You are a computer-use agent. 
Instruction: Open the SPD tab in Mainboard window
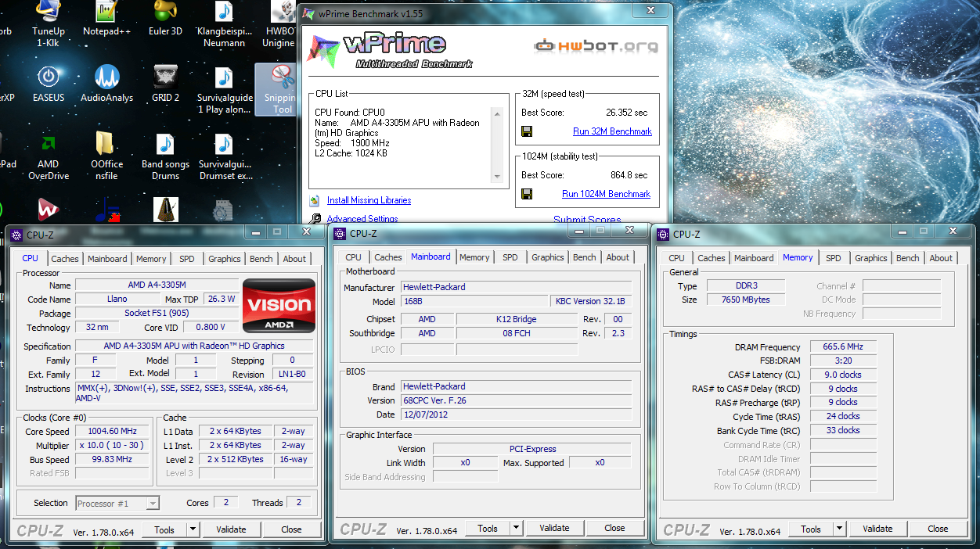click(x=510, y=257)
